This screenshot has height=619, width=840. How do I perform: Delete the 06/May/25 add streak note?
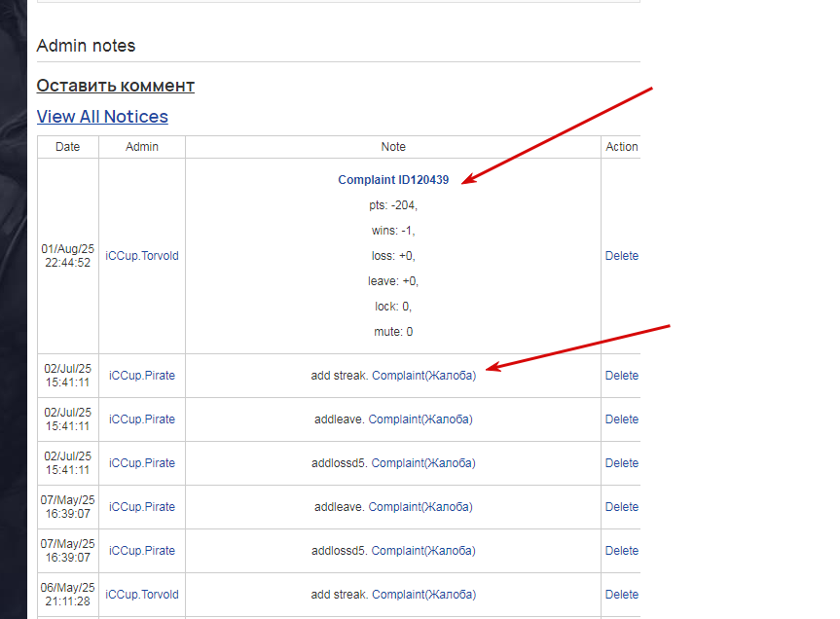click(621, 595)
